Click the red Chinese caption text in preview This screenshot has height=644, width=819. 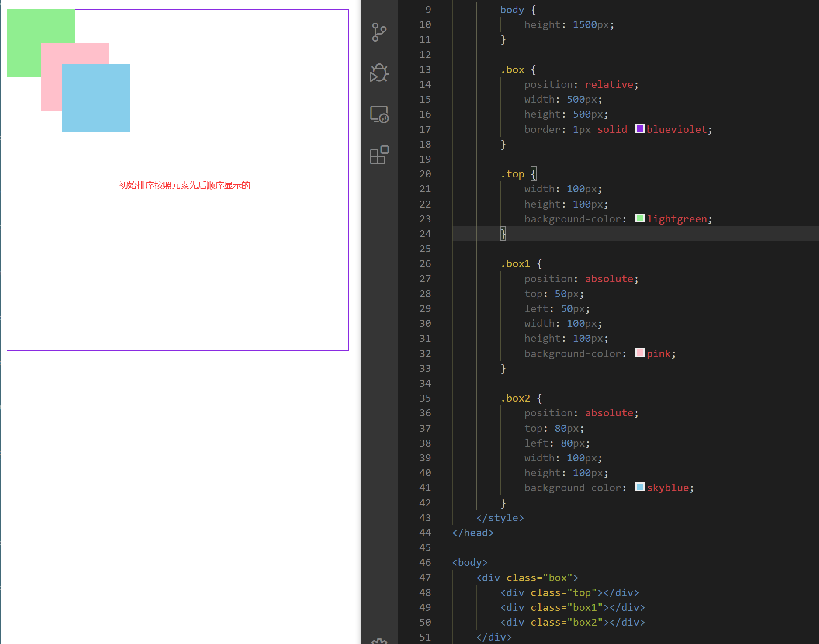[x=185, y=185]
